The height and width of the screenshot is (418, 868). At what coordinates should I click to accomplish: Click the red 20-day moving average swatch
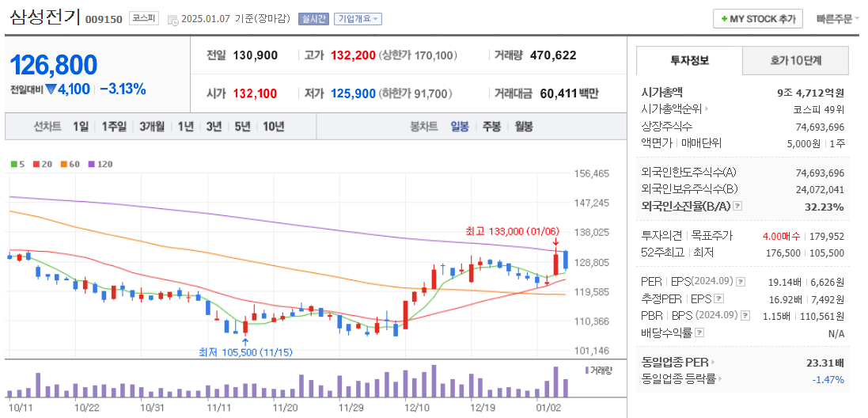(36, 164)
